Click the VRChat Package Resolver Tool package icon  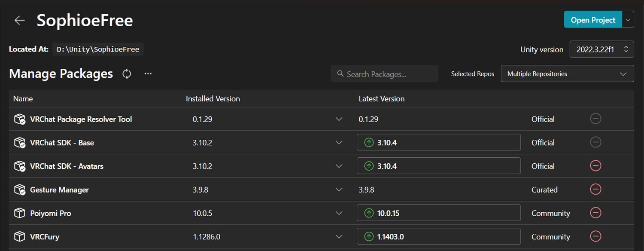(x=20, y=119)
